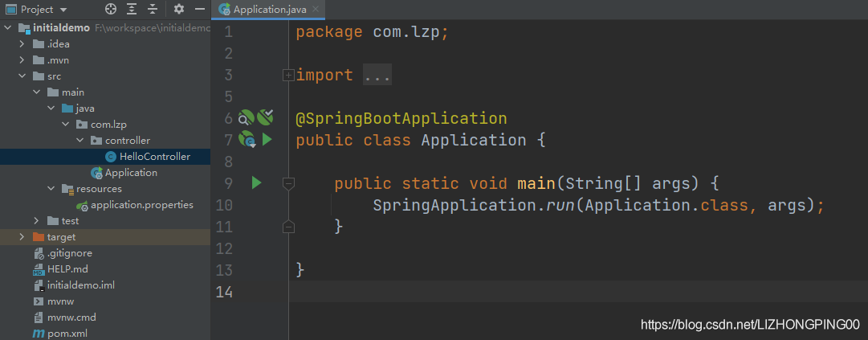Click line number 13 in gutter
868x340 pixels.
point(224,270)
